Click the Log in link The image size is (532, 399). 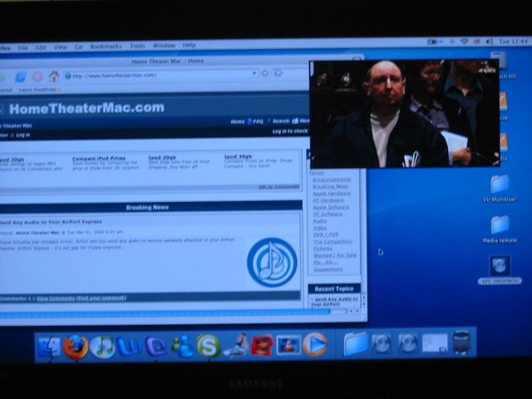(22, 135)
